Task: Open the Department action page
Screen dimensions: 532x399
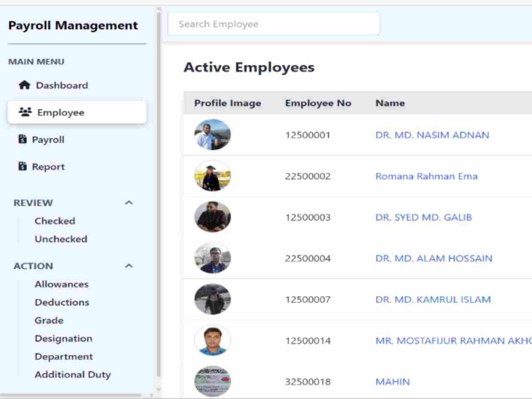Action: pos(63,356)
